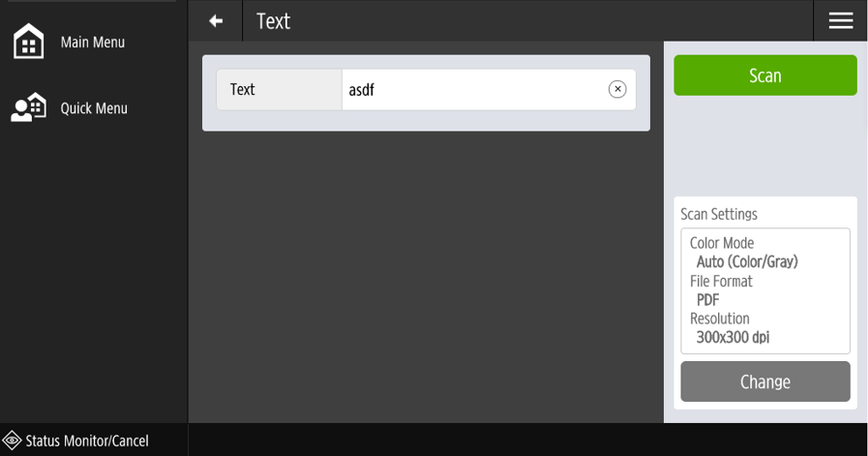Click the 300x300 dpi resolution value

(x=733, y=337)
